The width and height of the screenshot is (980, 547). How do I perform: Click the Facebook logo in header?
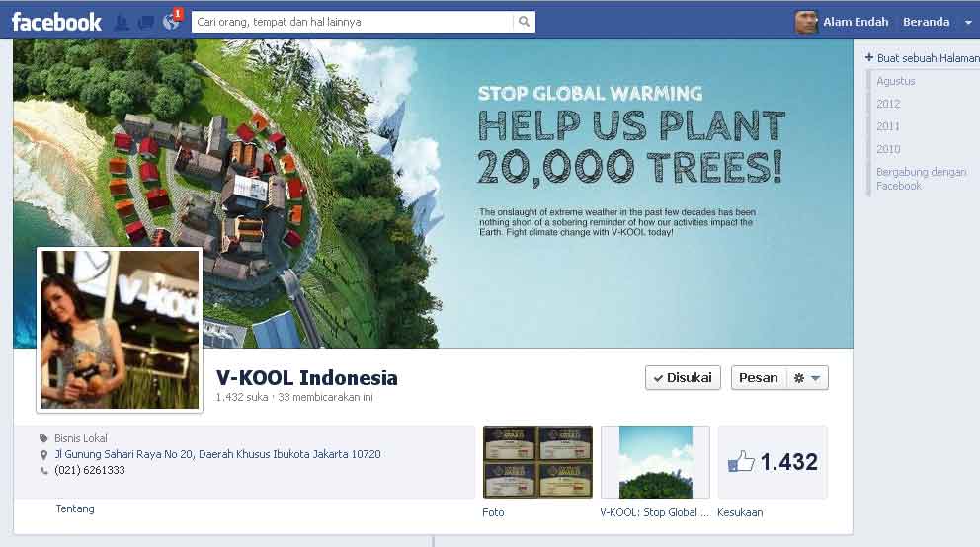point(56,21)
